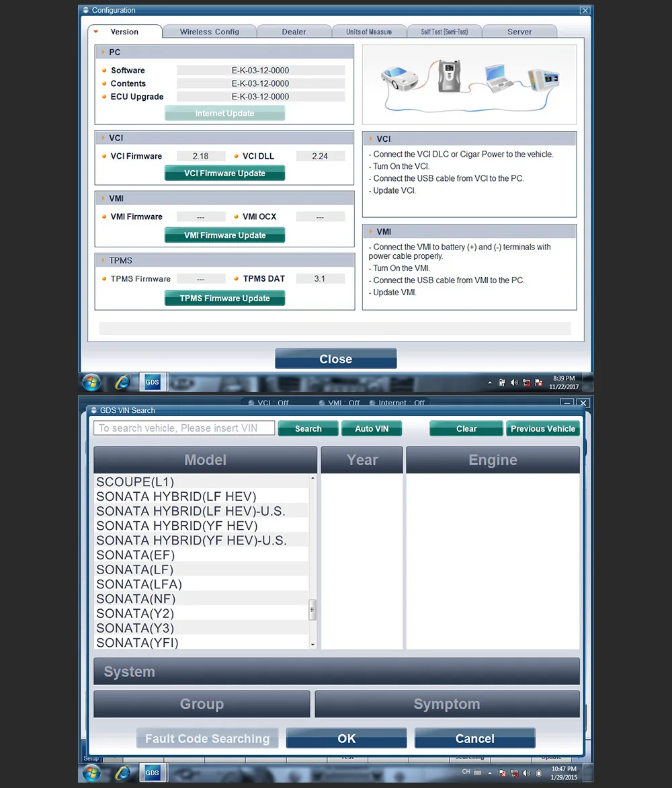
Task: Click the Engine column header
Action: pos(493,460)
